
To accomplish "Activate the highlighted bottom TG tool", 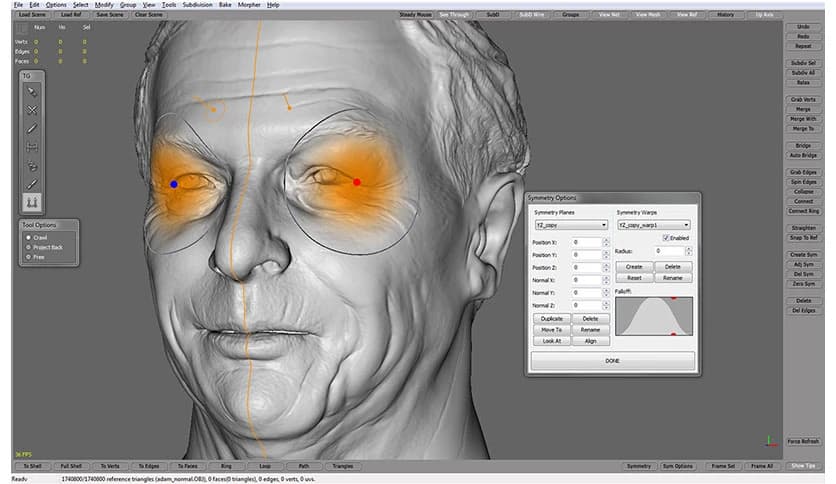I will [32, 202].
